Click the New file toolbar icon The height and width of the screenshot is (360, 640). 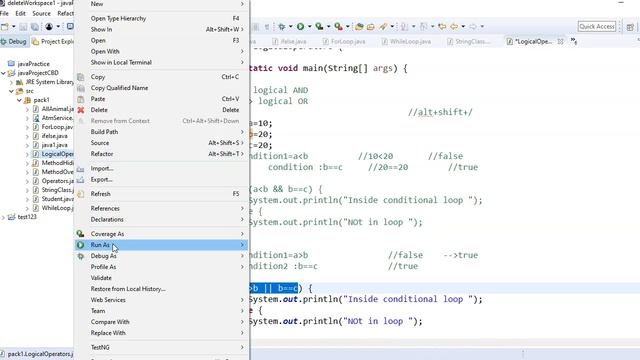click(x=5, y=27)
